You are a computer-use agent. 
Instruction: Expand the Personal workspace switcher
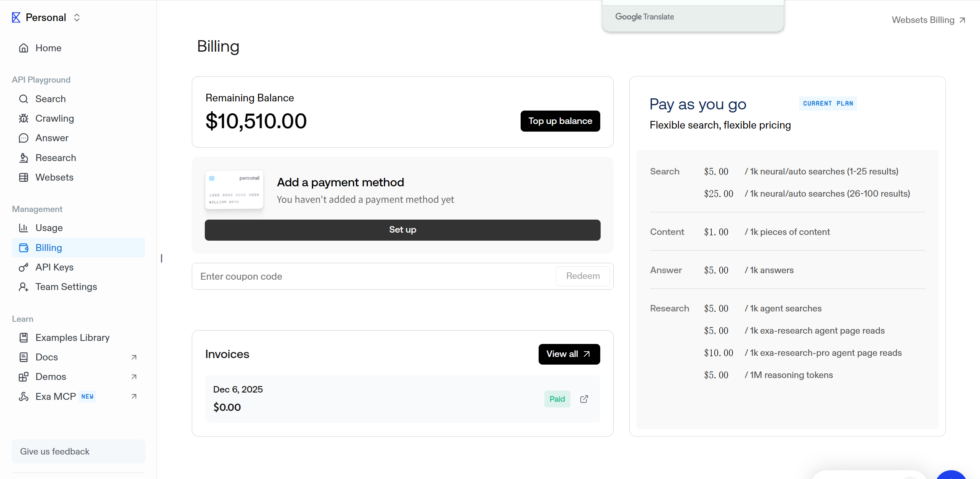point(77,18)
